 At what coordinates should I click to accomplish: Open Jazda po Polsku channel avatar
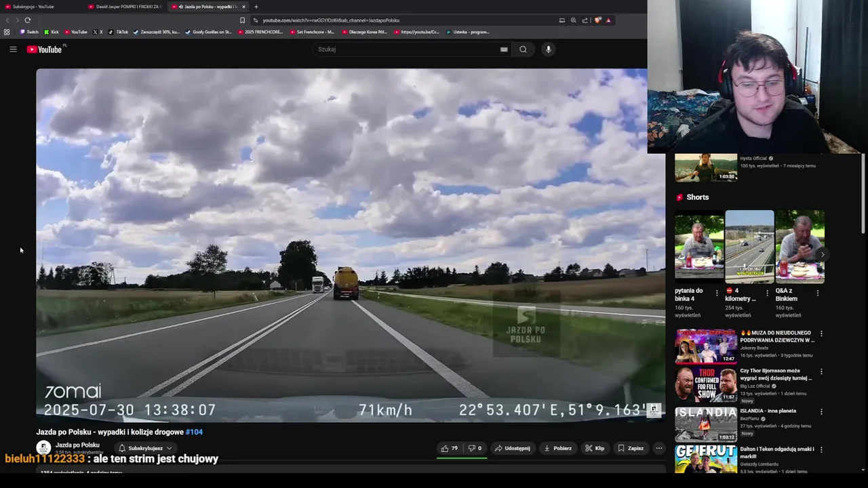coord(43,448)
